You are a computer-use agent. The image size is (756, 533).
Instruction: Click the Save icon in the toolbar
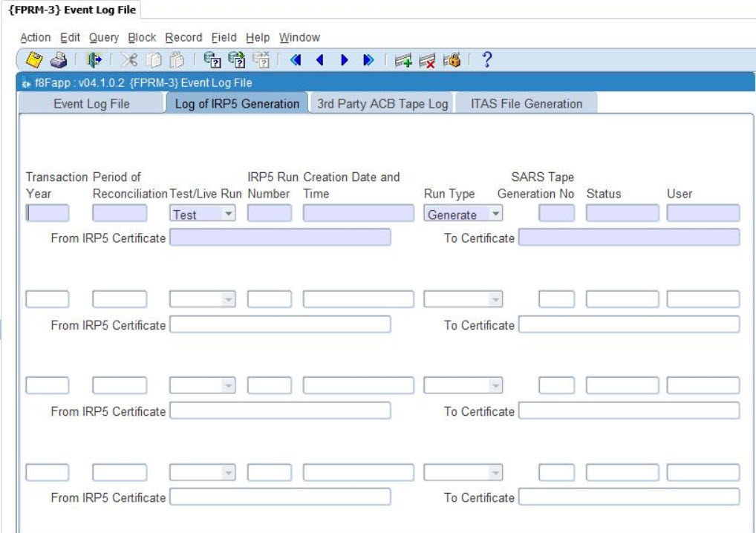point(34,60)
